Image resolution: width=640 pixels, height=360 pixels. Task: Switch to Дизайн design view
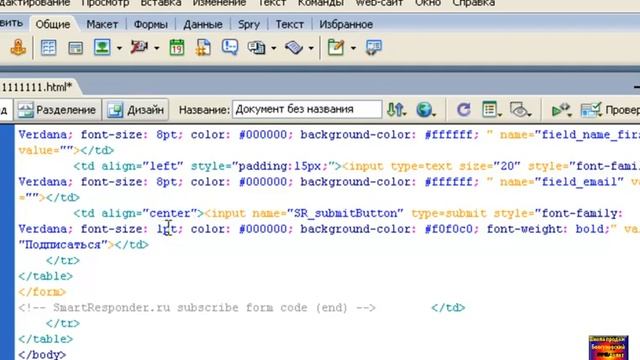(x=136, y=110)
